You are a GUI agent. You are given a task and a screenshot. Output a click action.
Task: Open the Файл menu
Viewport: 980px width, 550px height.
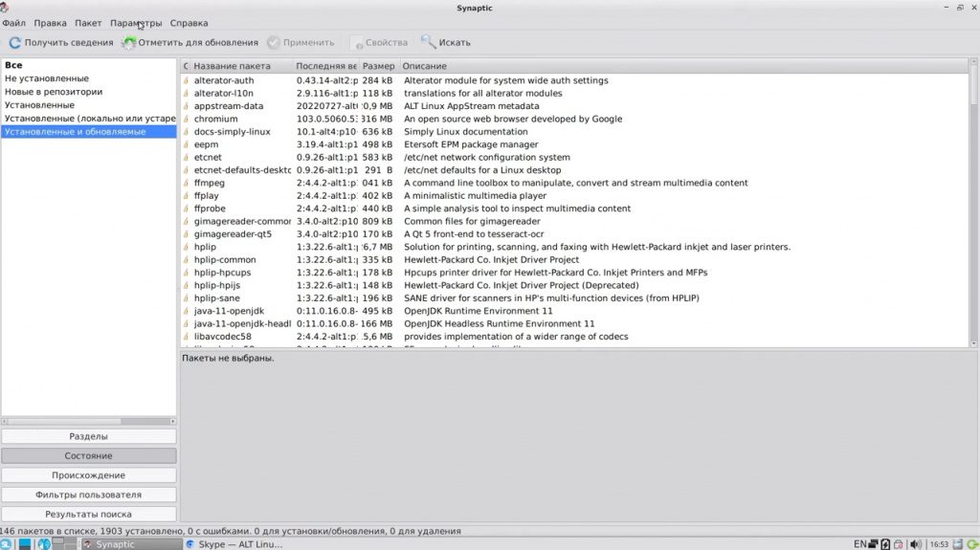13,23
